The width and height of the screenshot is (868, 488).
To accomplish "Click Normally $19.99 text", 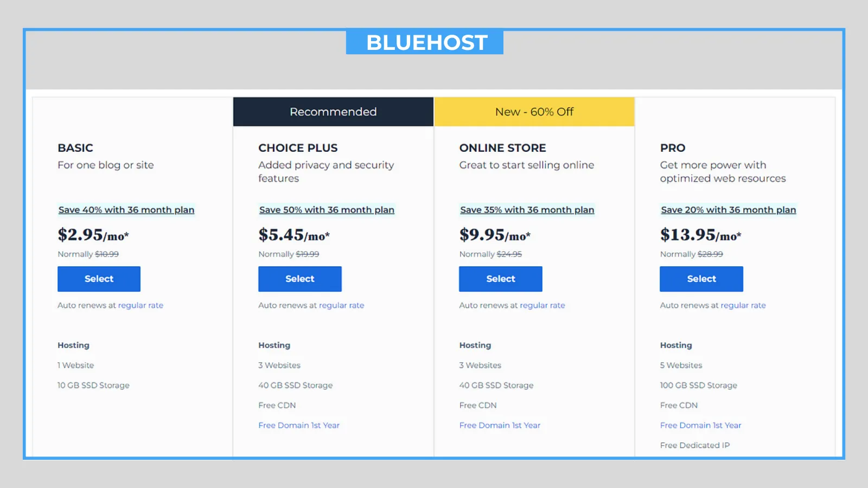I will coord(289,254).
